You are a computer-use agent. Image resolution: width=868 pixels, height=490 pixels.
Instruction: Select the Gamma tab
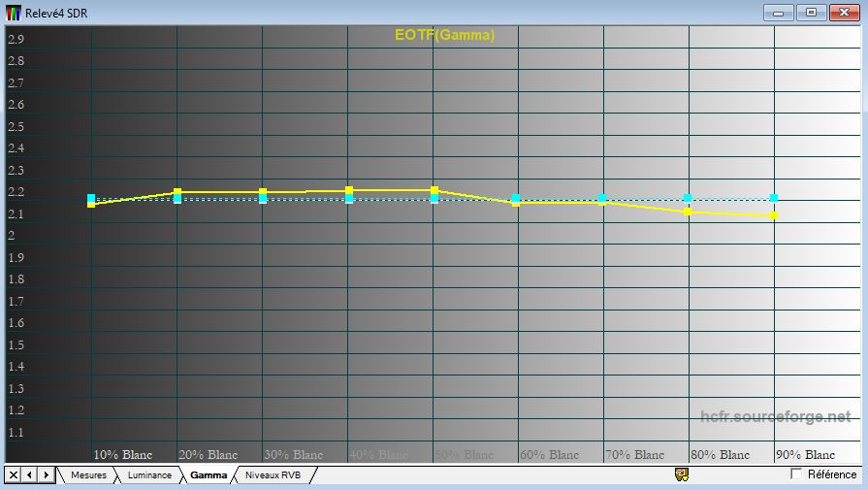point(209,475)
